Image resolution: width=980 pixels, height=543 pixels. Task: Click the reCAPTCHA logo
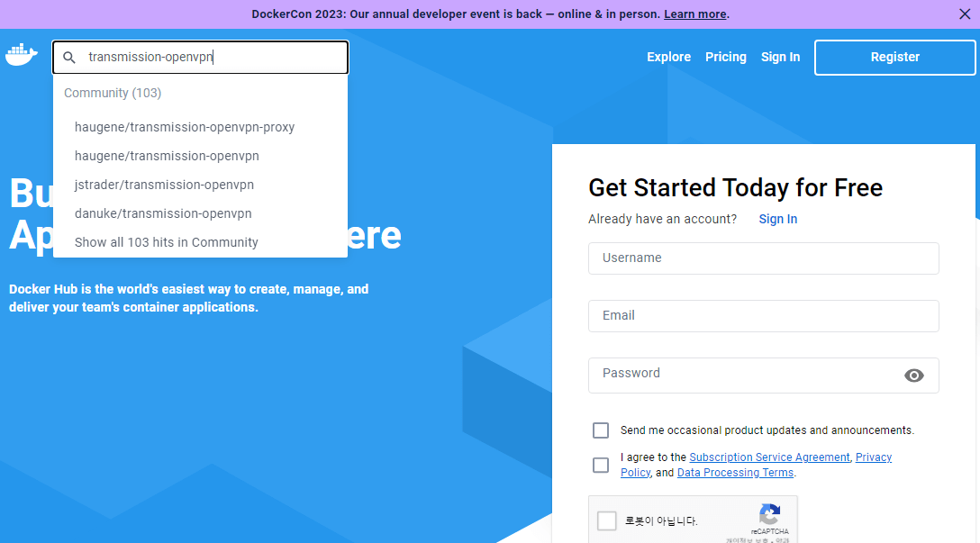point(770,514)
